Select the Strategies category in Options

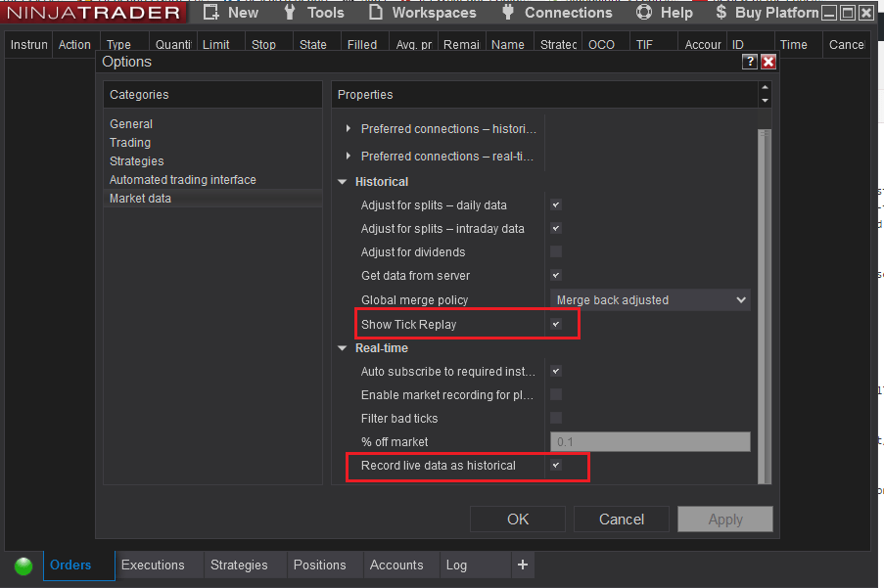coord(212,161)
